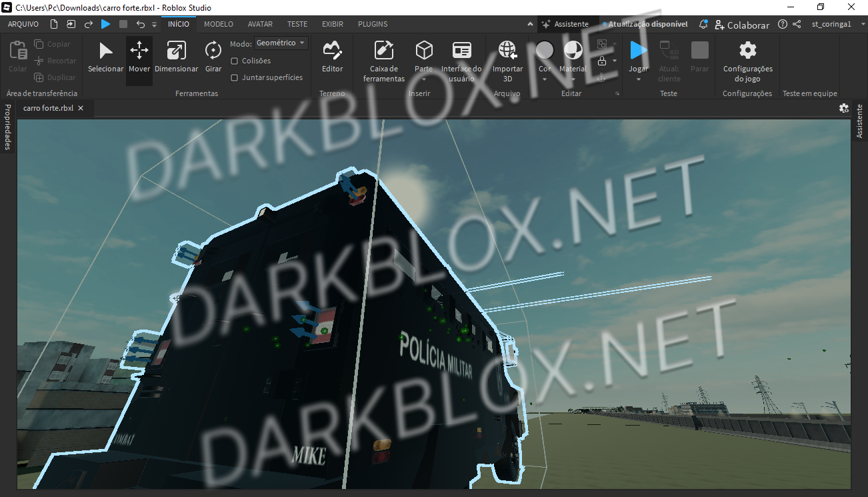Click the Colaborar button
The width and height of the screenshot is (868, 497).
coord(742,25)
